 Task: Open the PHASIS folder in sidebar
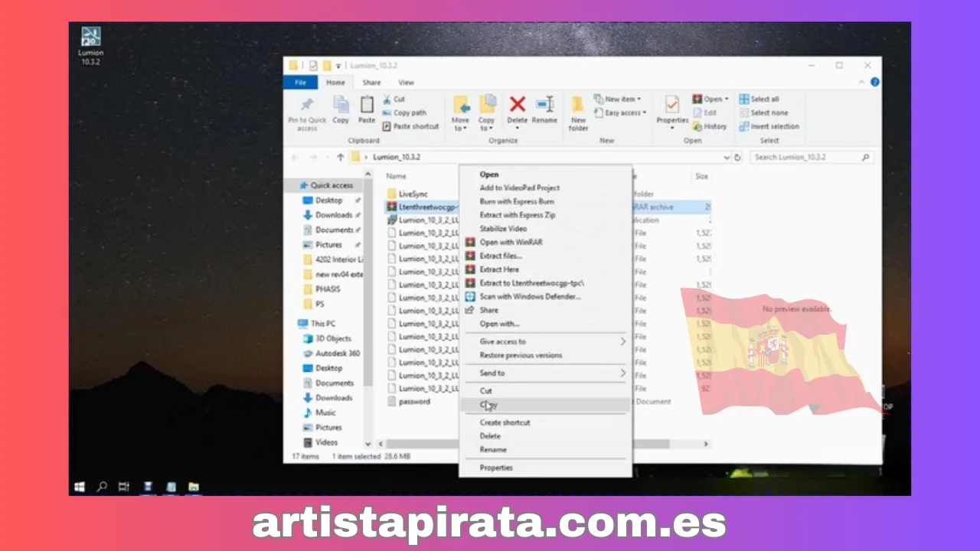click(x=322, y=289)
